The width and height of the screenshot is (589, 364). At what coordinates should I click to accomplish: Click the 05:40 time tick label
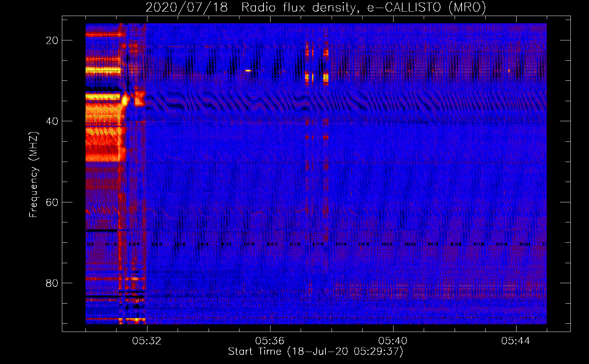click(393, 341)
